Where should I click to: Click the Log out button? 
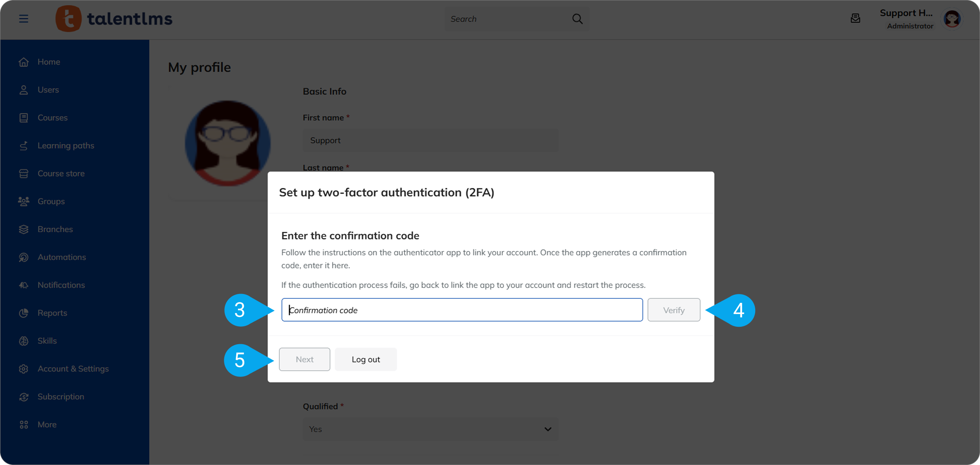pos(366,359)
